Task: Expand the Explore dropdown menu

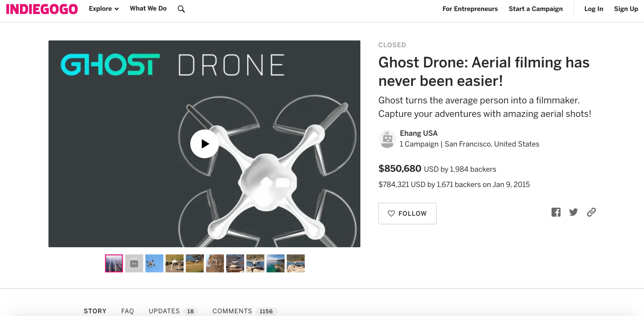Action: tap(104, 9)
